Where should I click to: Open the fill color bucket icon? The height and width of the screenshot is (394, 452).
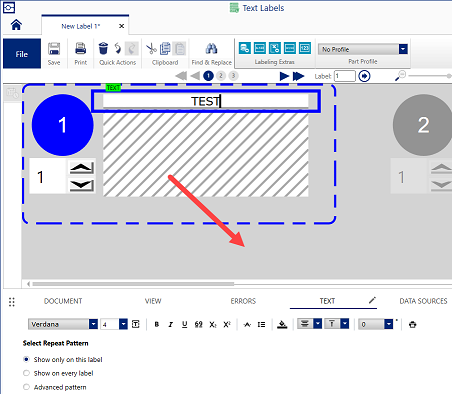tap(282, 324)
